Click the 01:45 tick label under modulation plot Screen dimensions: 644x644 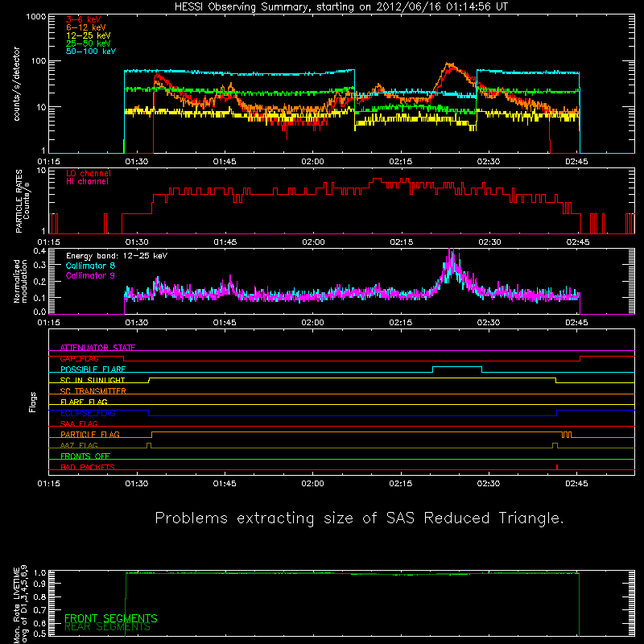point(225,323)
